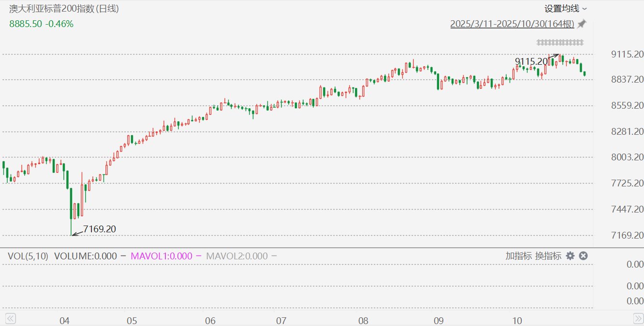
Task: Pin the chart date range
Action: pos(582,24)
